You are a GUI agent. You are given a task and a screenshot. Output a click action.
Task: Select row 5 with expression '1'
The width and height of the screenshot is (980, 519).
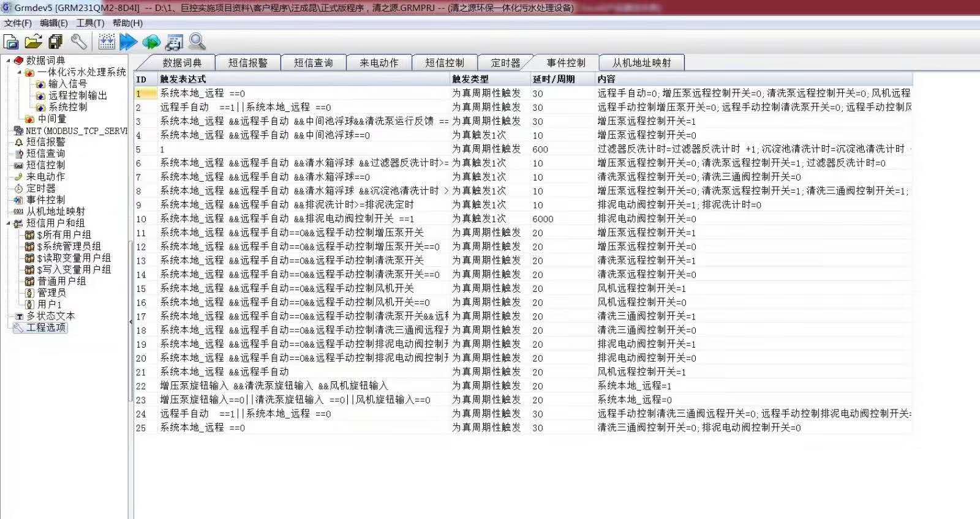(523, 149)
